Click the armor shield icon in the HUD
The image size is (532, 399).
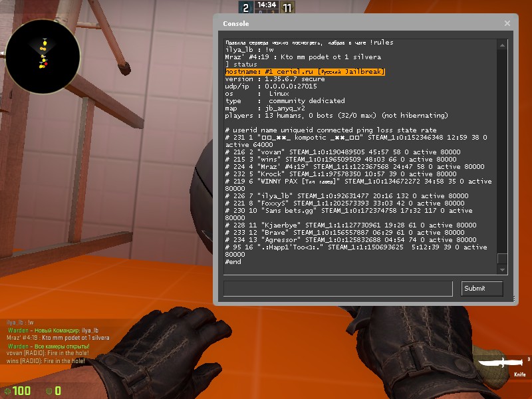[48, 390]
